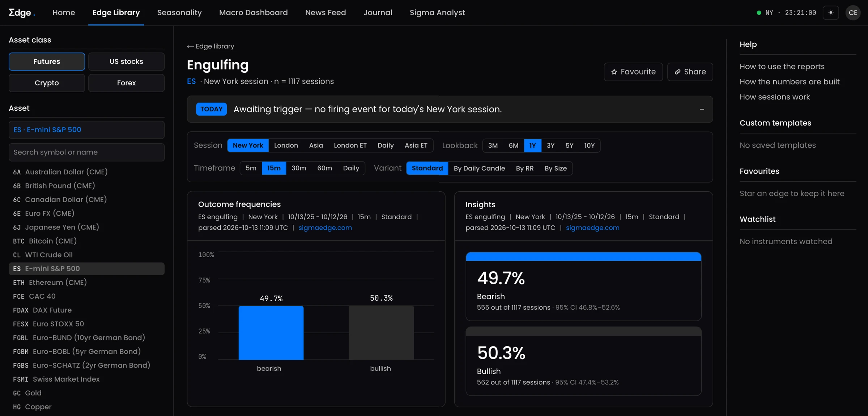
Task: Collapse the TODAY banner with minus icon
Action: (702, 109)
